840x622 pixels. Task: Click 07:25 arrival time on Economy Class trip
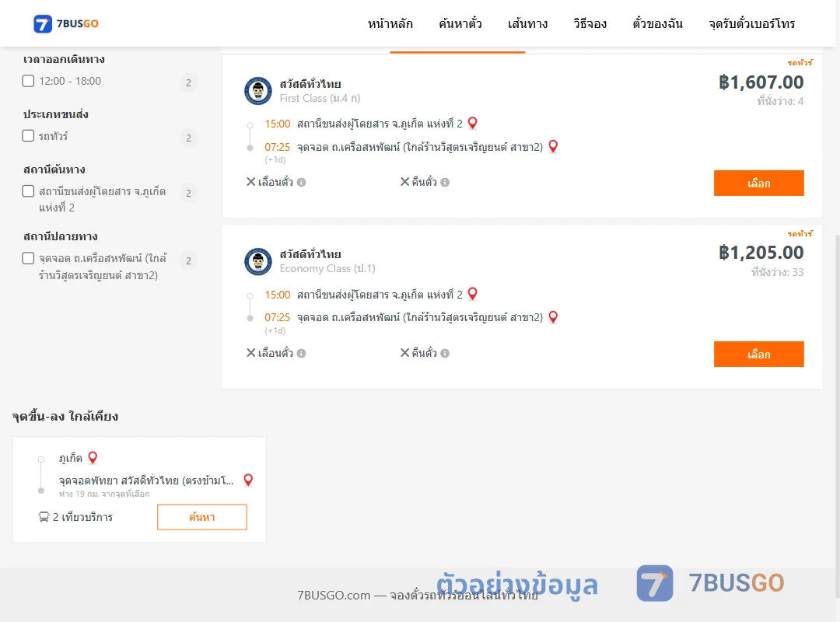point(278,317)
